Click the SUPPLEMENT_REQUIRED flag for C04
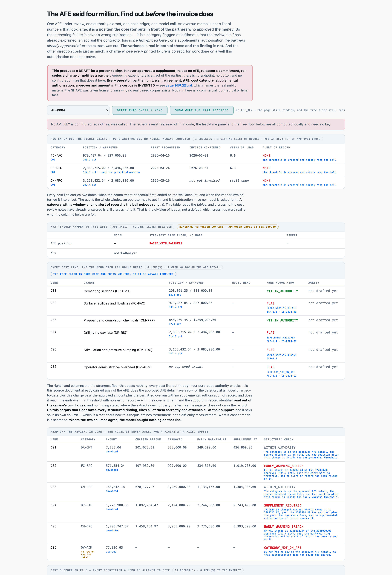The image size is (392, 575). tap(280, 338)
